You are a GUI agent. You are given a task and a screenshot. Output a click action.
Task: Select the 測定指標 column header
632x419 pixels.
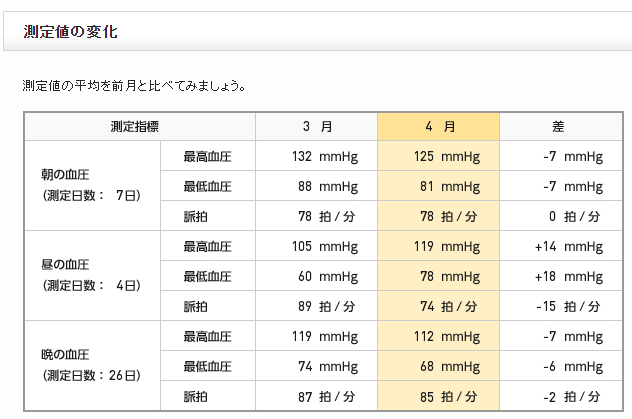click(139, 127)
